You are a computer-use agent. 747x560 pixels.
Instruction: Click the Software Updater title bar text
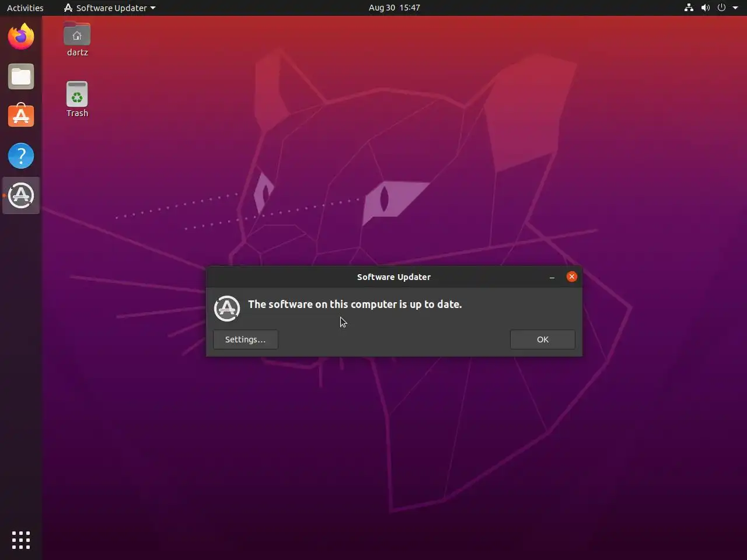[394, 277]
